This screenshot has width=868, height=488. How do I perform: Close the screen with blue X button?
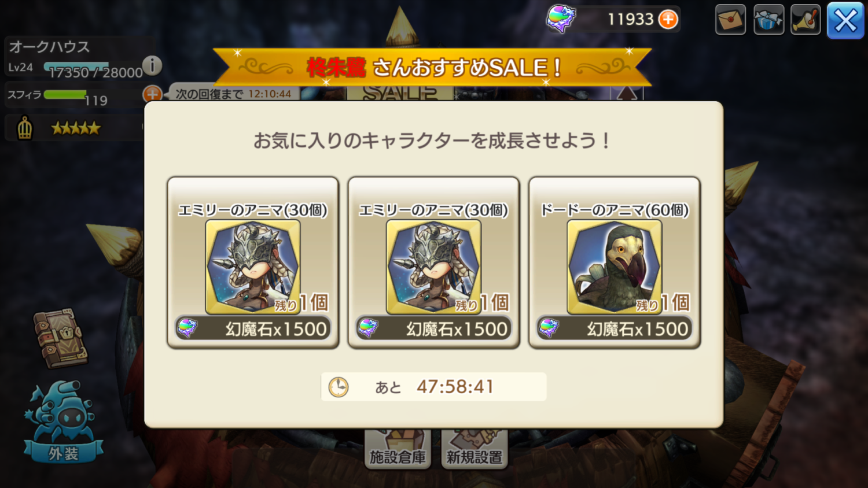pyautogui.click(x=845, y=21)
